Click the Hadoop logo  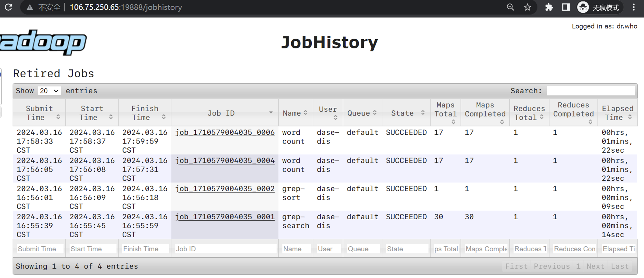(x=43, y=42)
